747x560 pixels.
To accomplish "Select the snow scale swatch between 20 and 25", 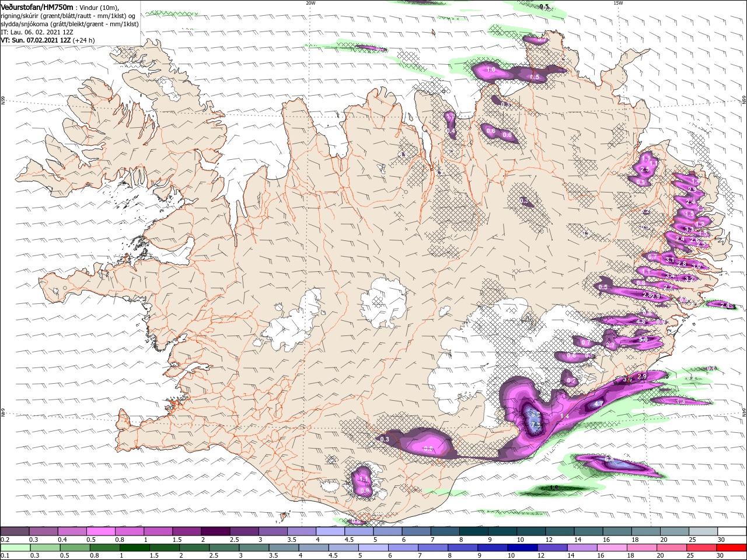I will 673,531.
